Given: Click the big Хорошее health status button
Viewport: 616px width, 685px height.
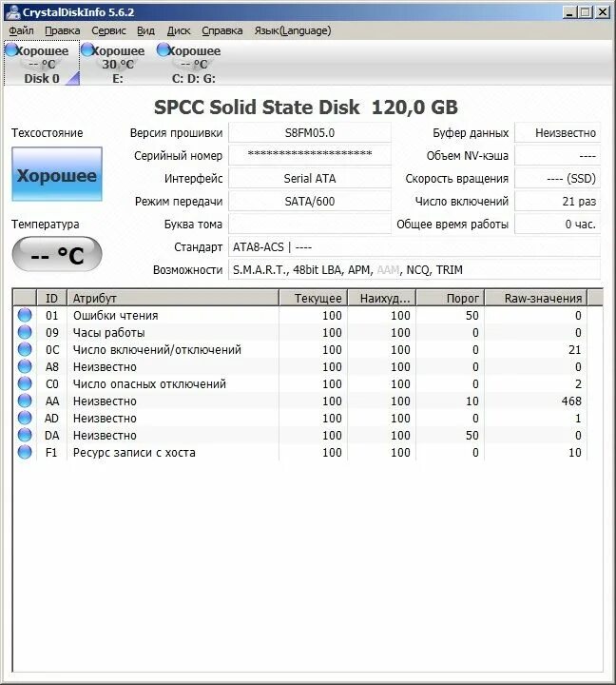Looking at the screenshot, I should 57,174.
